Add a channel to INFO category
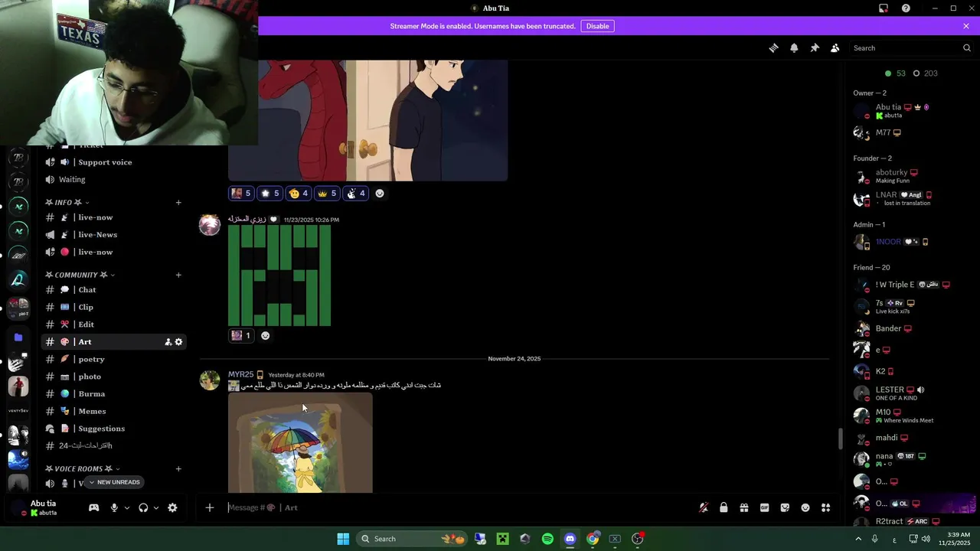Screen dimensions: 980x551 pyautogui.click(x=178, y=202)
